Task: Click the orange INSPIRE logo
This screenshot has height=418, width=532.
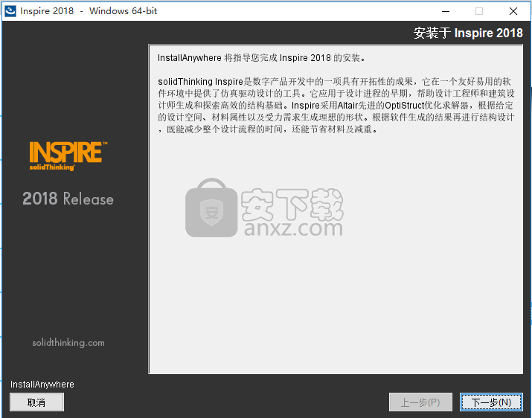Action: click(67, 152)
